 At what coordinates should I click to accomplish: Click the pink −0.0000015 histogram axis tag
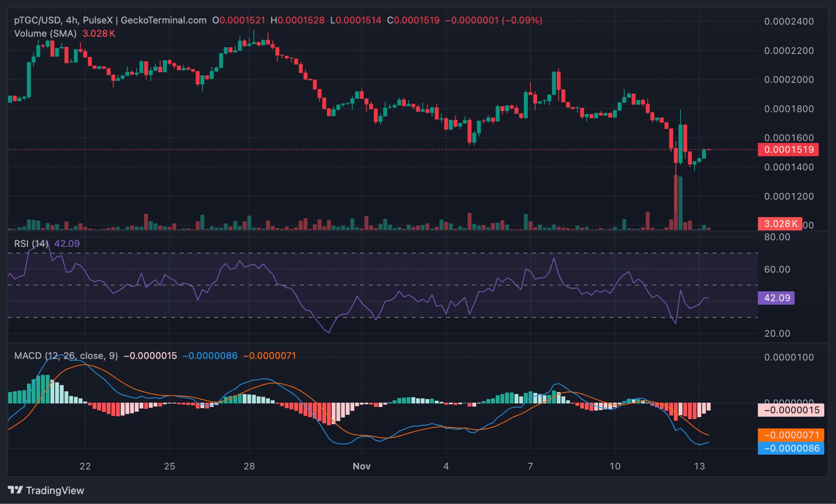tap(791, 410)
